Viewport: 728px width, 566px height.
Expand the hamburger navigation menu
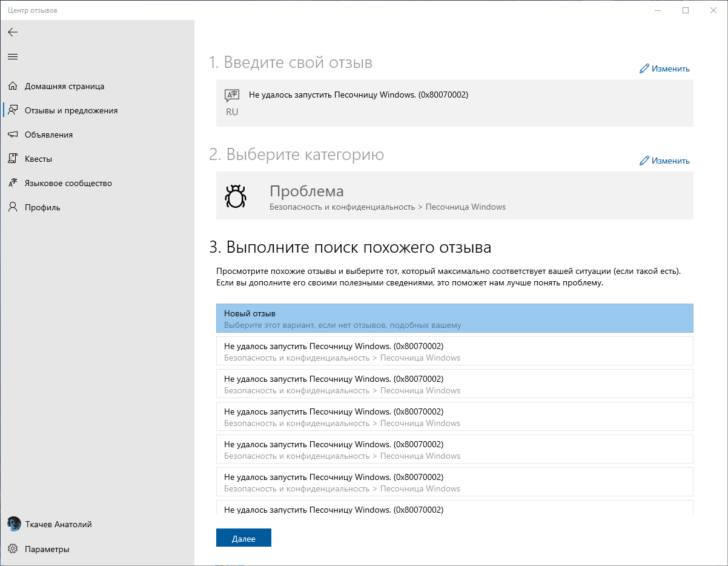point(13,56)
